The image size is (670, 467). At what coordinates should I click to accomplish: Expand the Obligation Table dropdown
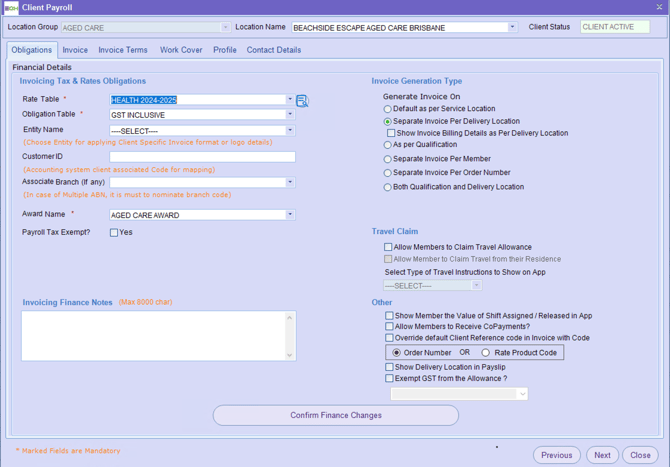[x=290, y=115]
